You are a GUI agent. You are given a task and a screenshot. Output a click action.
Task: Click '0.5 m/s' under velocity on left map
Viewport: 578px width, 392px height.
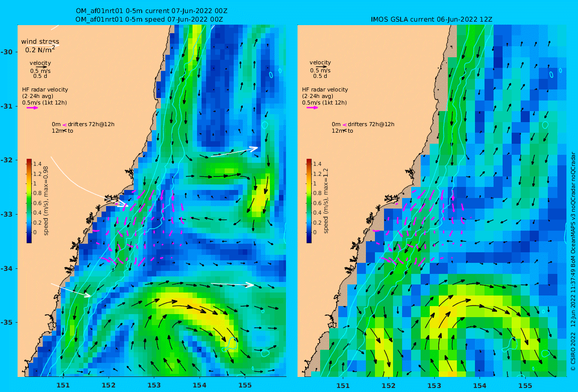pyautogui.click(x=41, y=71)
